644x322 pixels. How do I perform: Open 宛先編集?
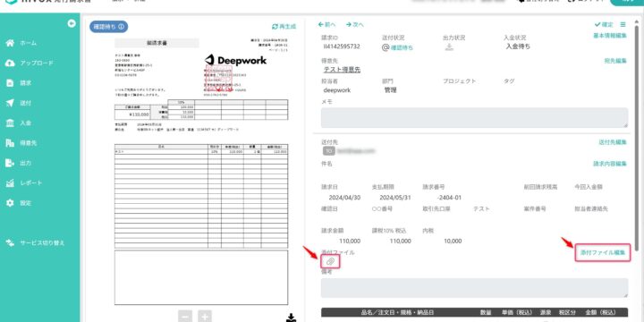pos(615,61)
